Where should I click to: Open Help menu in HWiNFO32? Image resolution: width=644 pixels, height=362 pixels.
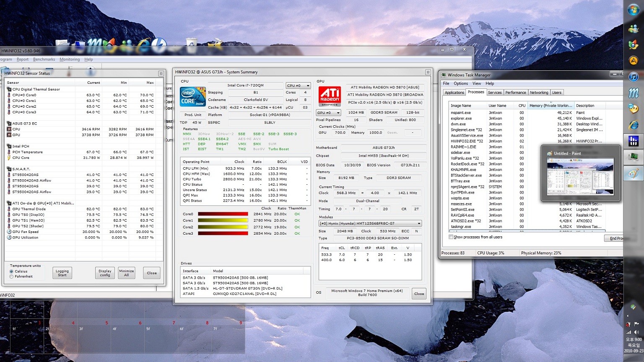[x=88, y=59]
